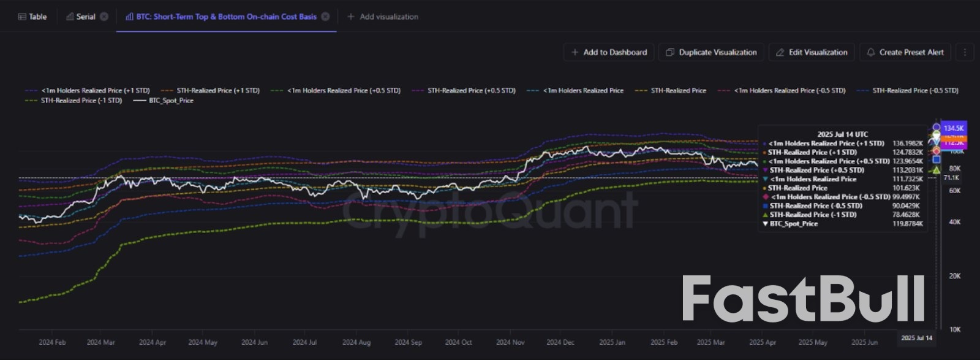Open the three-dot more options menu
Screen dimensions: 980x360
pos(965,52)
